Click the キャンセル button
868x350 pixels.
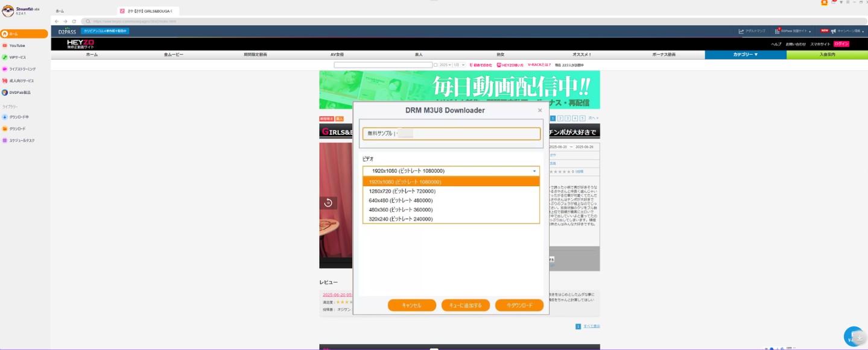pos(411,305)
